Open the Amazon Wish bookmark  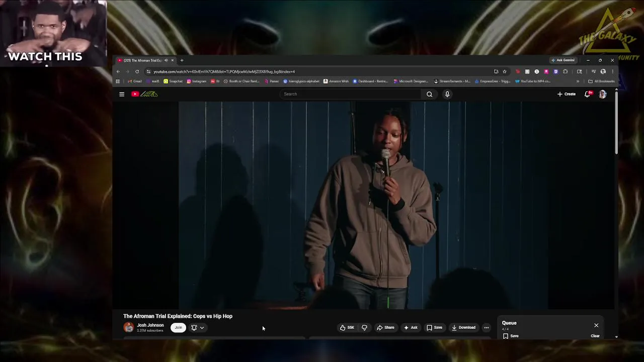coord(336,81)
